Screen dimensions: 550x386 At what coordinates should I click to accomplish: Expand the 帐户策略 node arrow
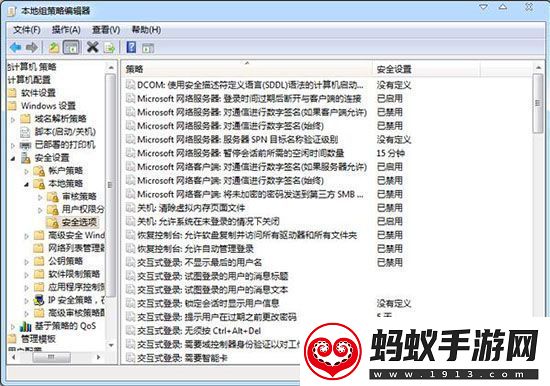[x=27, y=172]
